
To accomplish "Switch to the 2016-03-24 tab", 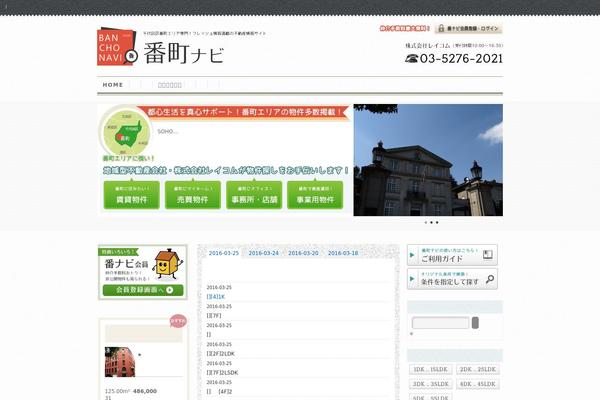I will tap(264, 253).
